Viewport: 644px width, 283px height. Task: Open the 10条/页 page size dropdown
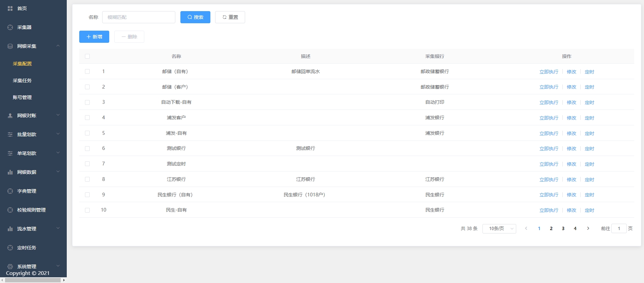point(499,228)
